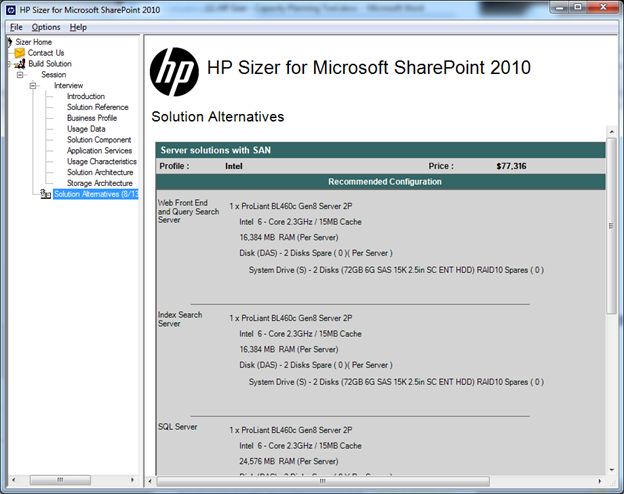The height and width of the screenshot is (494, 624).
Task: Select the Session tree item
Action: pos(54,74)
